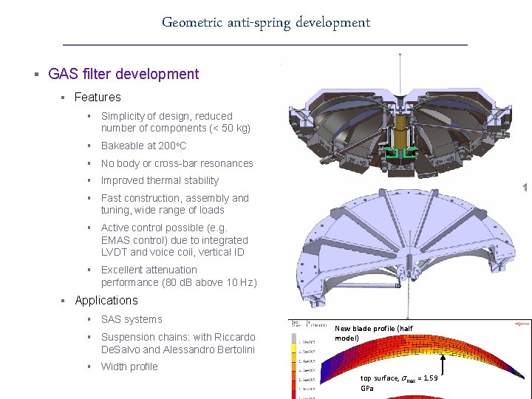This screenshot has height=399, width=532.
Task: Click 'Improved thermal stability' bullet
Action: (160, 180)
